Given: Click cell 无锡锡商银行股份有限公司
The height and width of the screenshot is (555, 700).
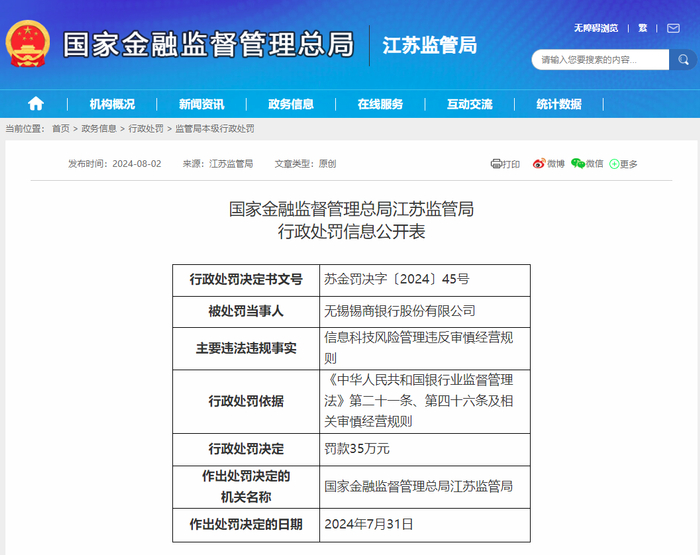Looking at the screenshot, I should click(425, 311).
